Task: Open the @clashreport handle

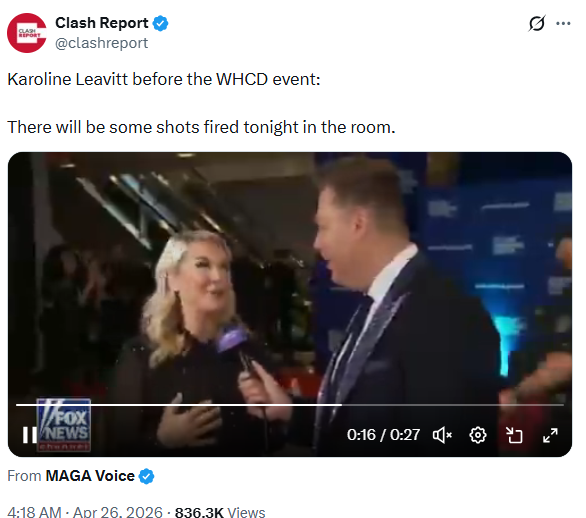Action: 102,43
